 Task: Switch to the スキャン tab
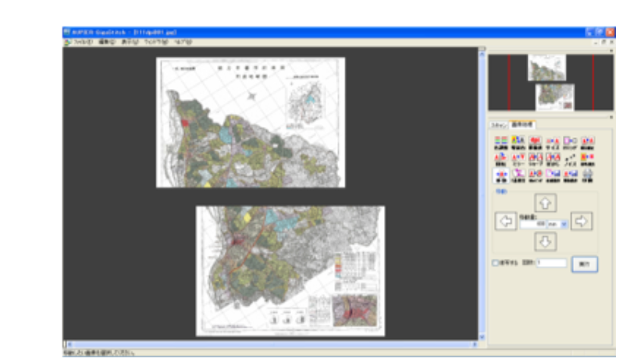click(x=498, y=125)
